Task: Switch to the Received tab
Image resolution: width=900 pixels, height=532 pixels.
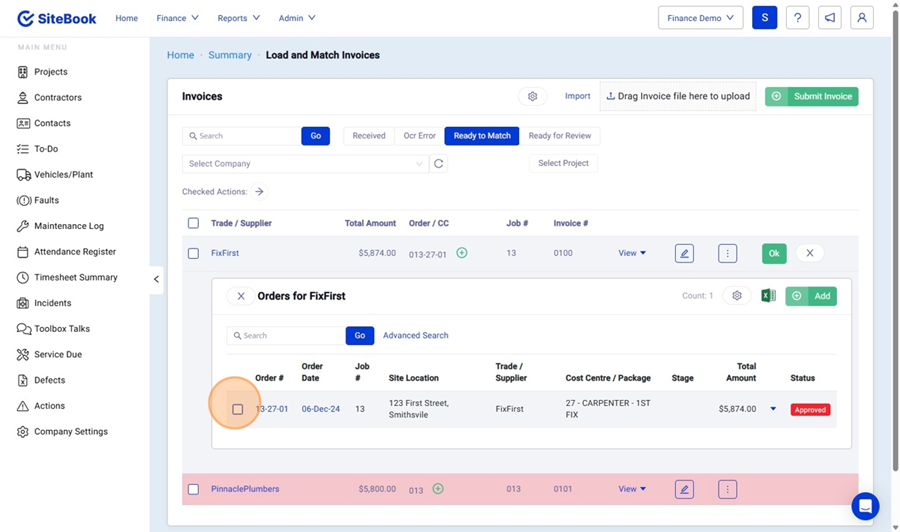Action: 368,136
